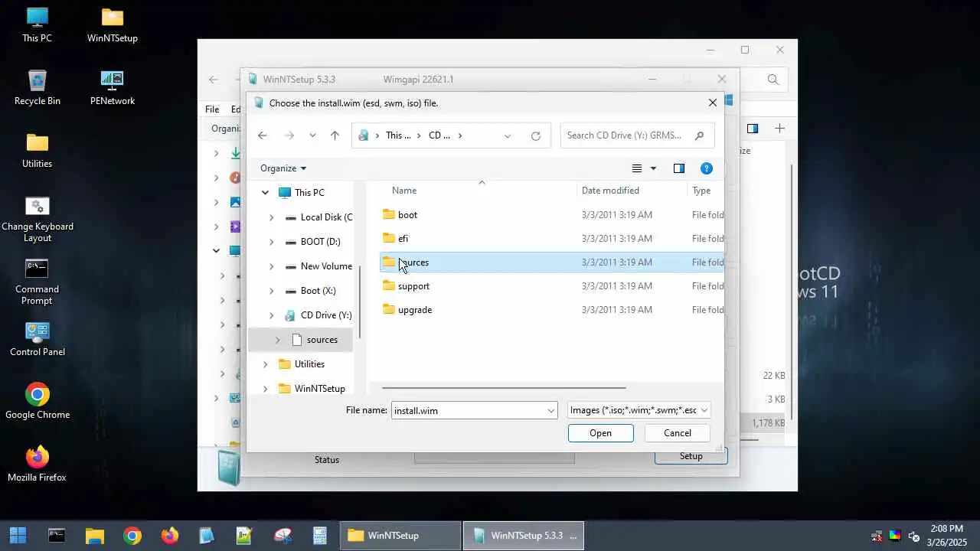Open the address bar history dropdown
Viewport: 980px width, 551px height.
[508, 135]
